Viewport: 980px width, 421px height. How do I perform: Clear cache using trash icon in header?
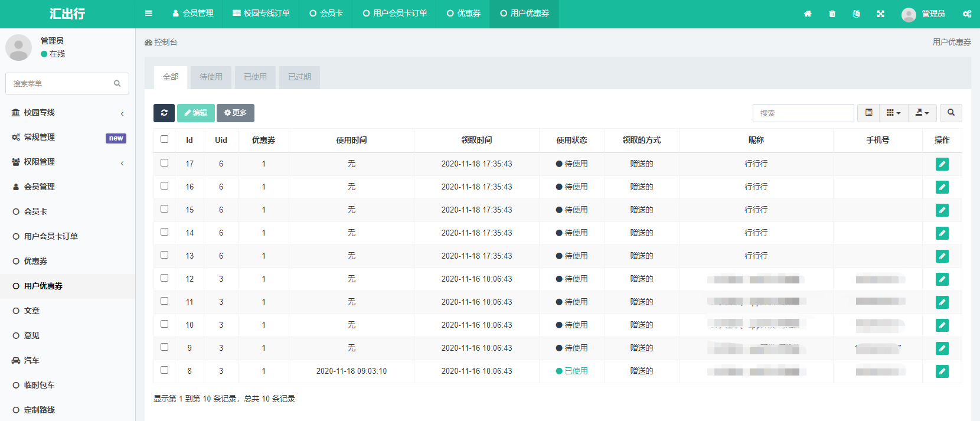click(x=832, y=14)
